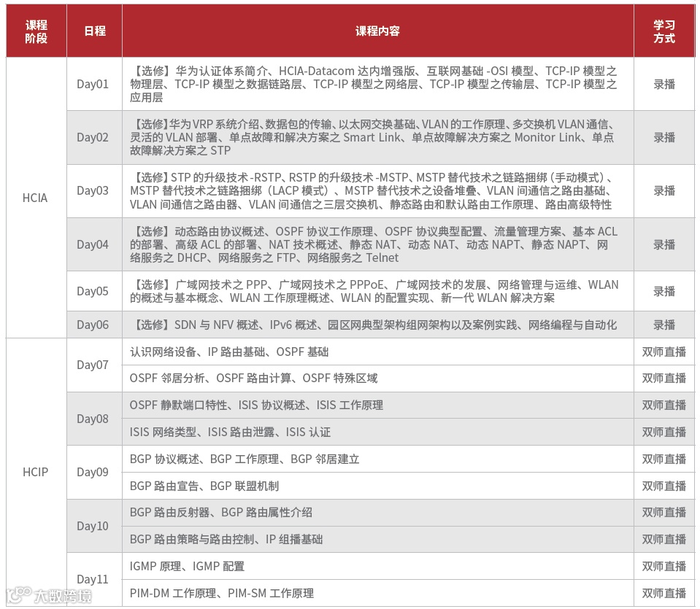
Task: Click row 认识网络设备、IP路由基础、OSPF基础
Action: [x=377, y=352]
